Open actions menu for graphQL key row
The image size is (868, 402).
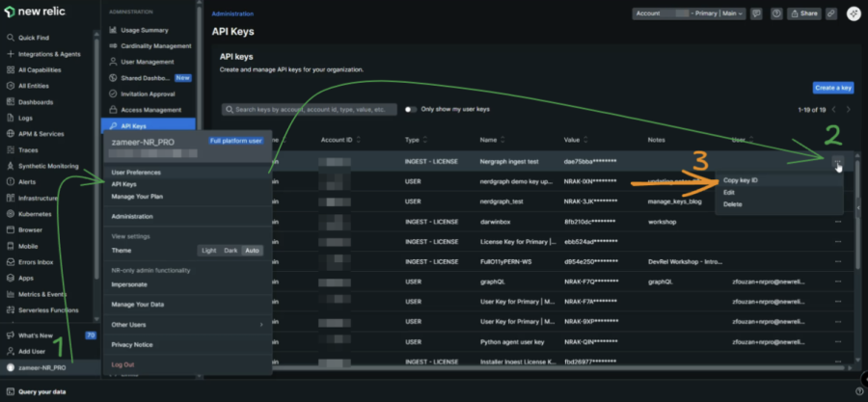[x=837, y=281]
